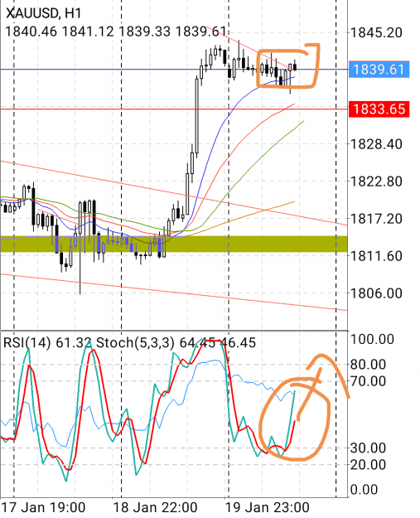Click the 1845.20 price axis label
The width and height of the screenshot is (420, 518).
(x=376, y=32)
